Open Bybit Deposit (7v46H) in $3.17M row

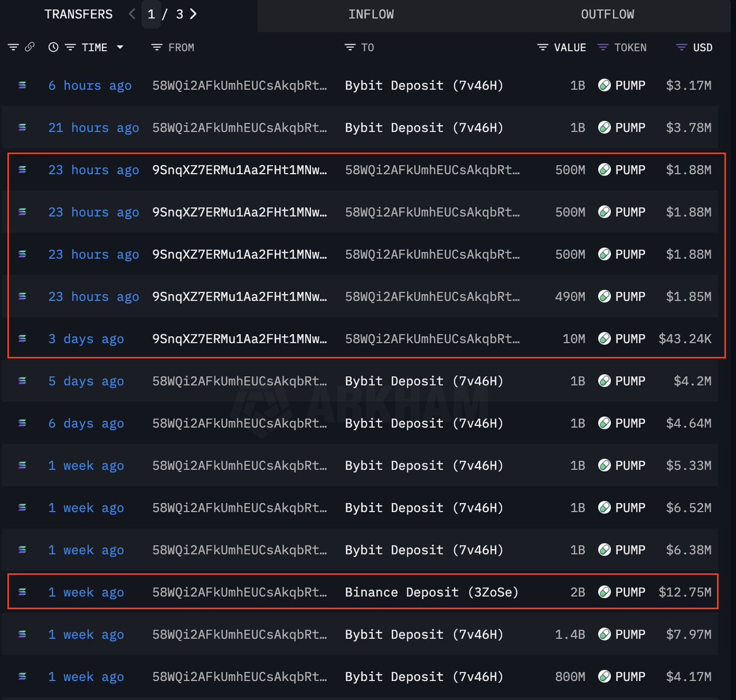point(424,85)
